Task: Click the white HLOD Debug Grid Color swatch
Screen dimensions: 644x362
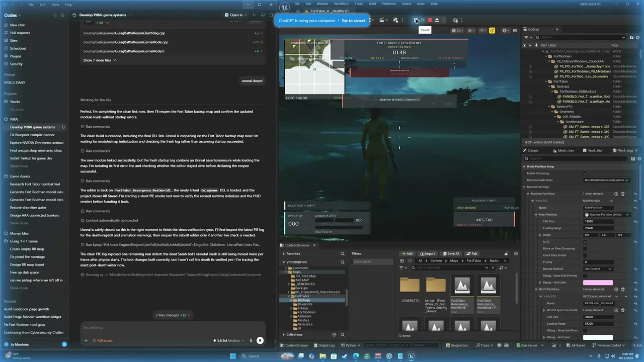Action: coord(598,337)
